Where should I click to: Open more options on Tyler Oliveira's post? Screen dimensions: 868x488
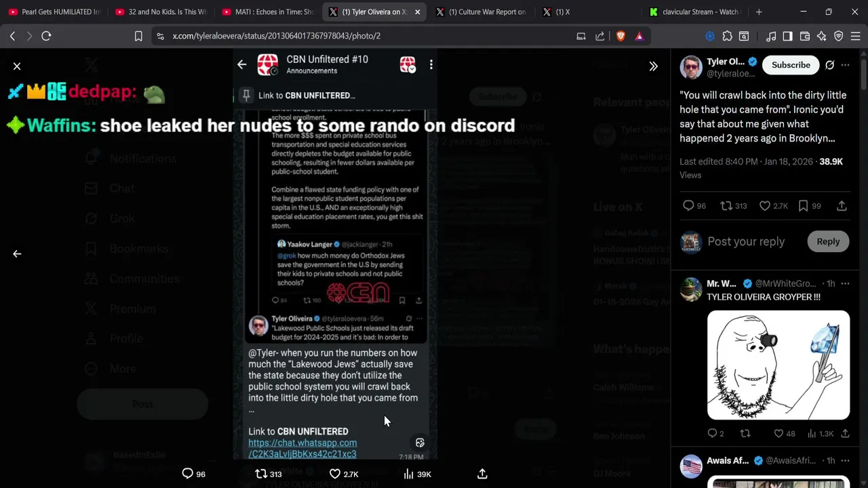click(x=845, y=65)
